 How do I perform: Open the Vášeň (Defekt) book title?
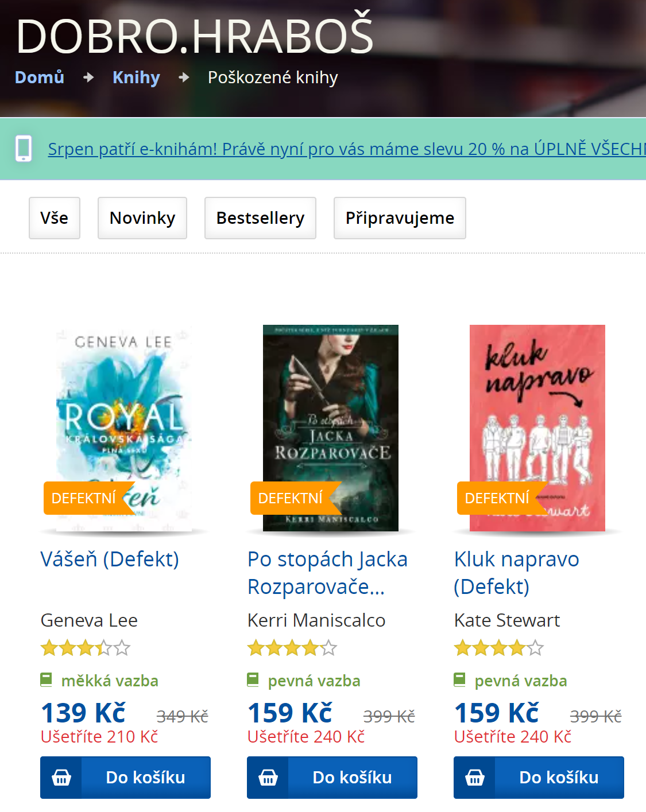click(x=110, y=559)
